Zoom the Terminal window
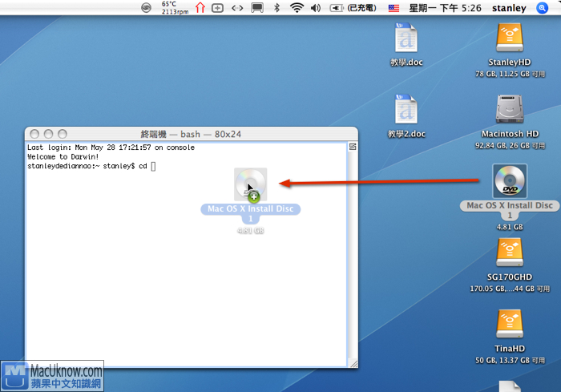 point(63,134)
